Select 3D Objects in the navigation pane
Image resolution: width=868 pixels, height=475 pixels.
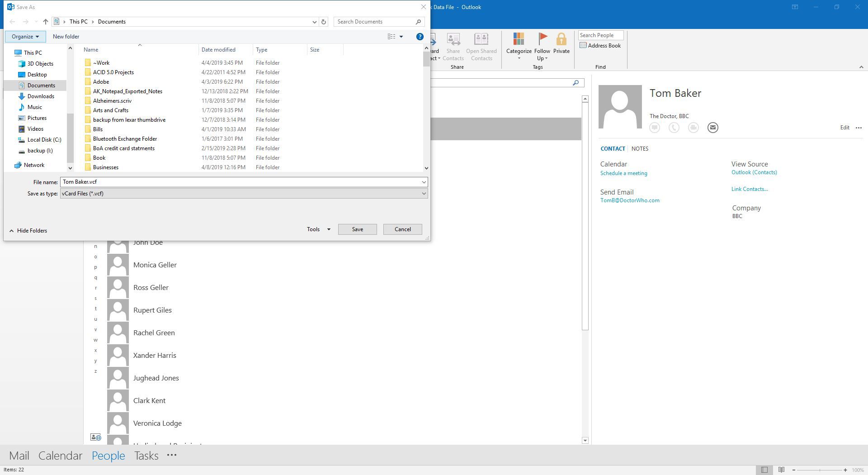pos(40,64)
